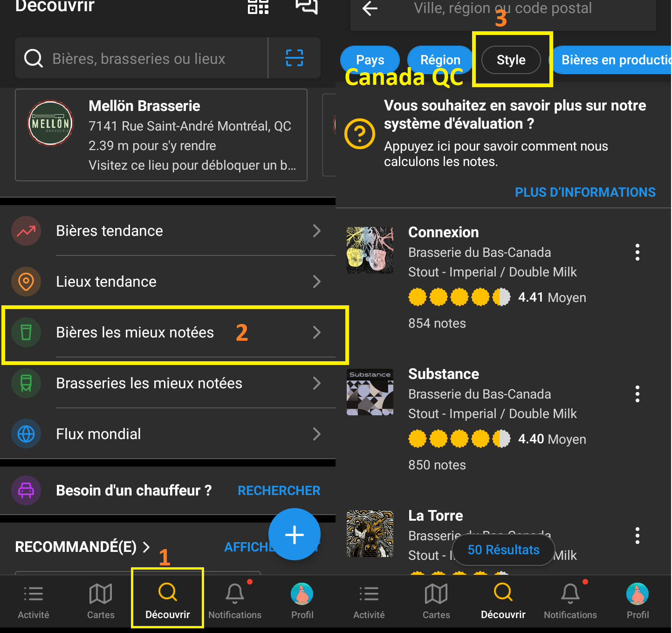Open Profil tab in left screen
672x633 pixels.
302,601
